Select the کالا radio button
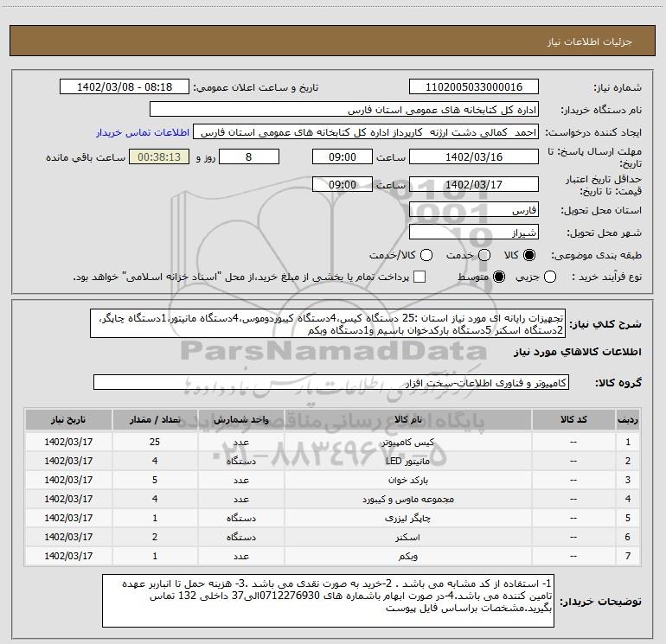666x644 pixels. 529,255
